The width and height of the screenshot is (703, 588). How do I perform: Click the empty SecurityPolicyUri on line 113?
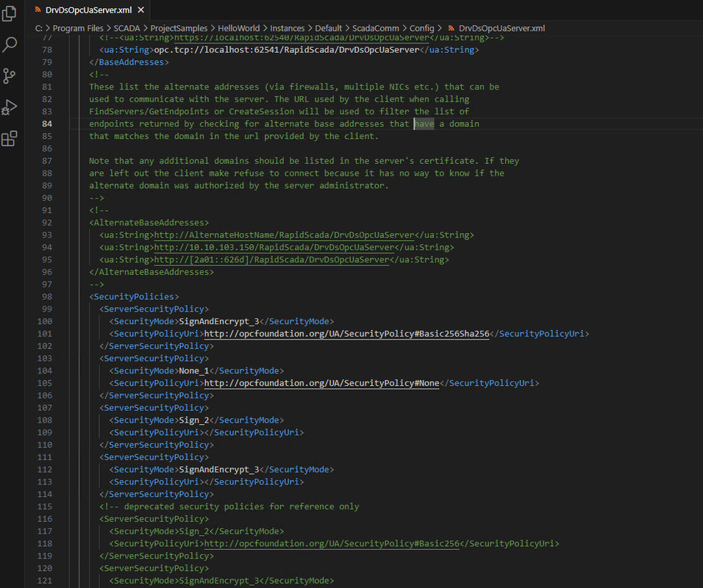click(207, 481)
